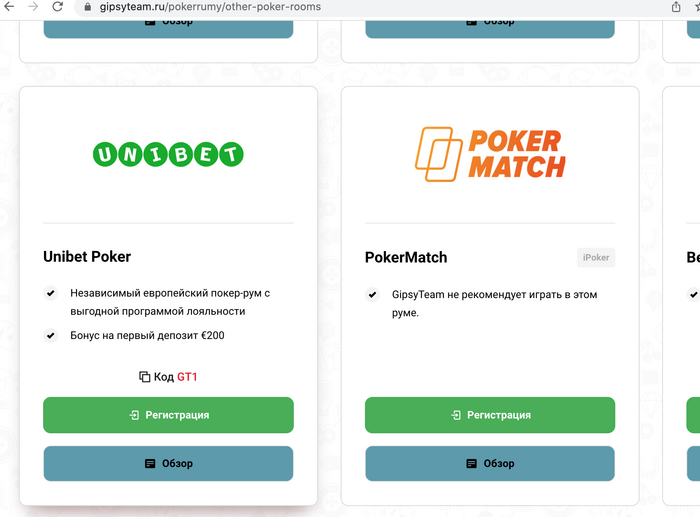Screen dimensions: 700x517
Task: Copy promo code with the copy icon
Action: click(144, 377)
